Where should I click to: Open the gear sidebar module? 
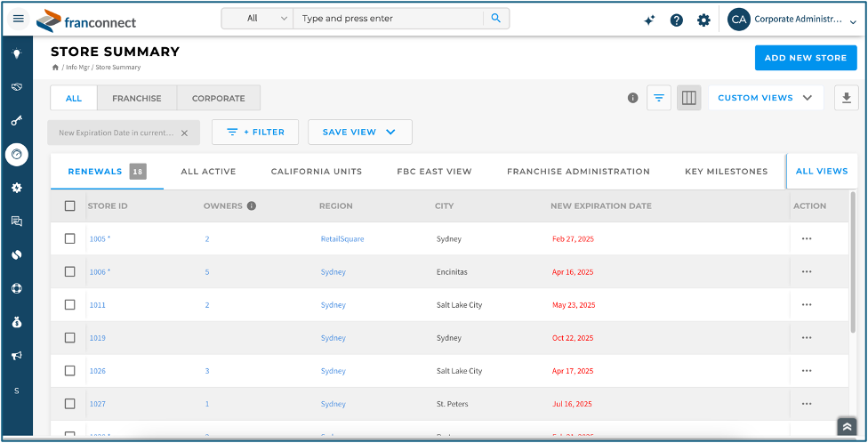tap(17, 188)
